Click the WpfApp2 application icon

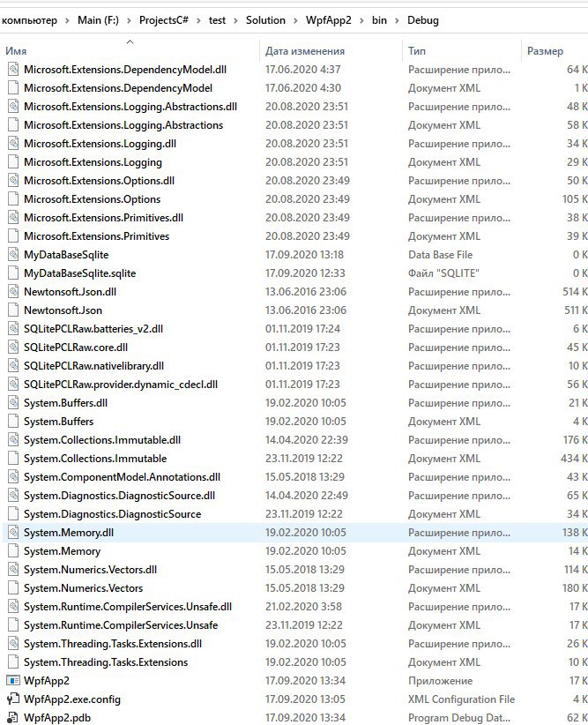(x=13, y=681)
